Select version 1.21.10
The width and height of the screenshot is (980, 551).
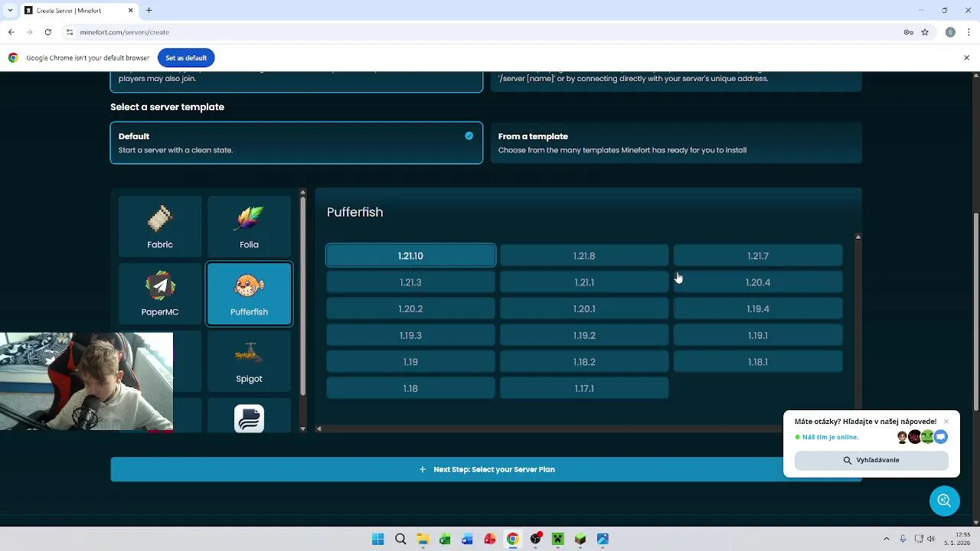[410, 256]
